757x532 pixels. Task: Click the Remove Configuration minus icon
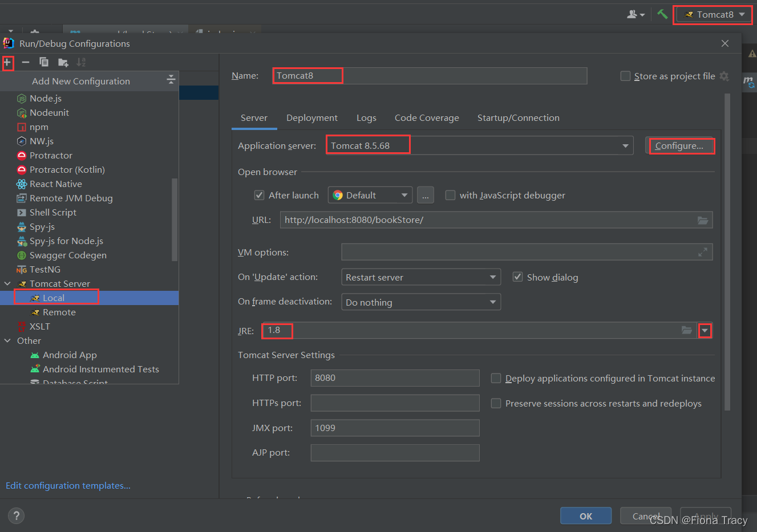click(26, 62)
